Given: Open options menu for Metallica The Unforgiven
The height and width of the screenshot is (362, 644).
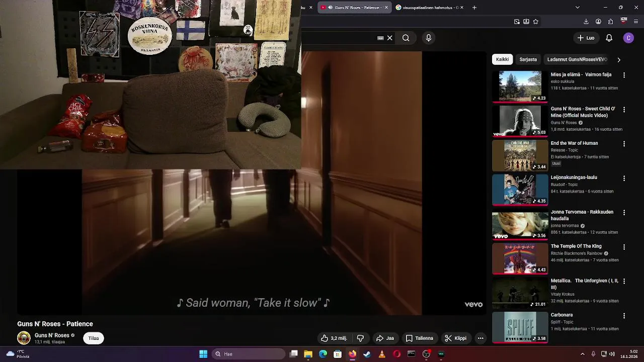Looking at the screenshot, I should pos(624,282).
